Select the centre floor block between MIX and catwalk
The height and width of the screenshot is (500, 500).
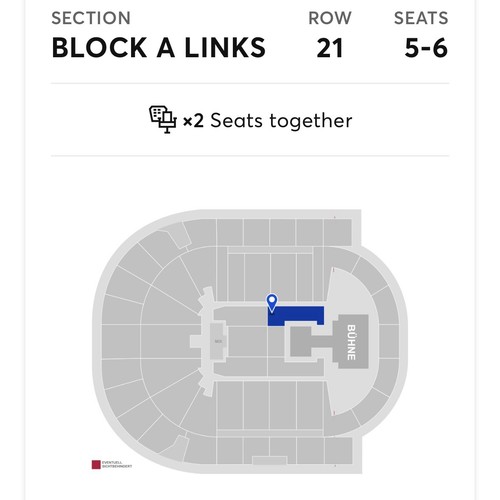point(248,341)
